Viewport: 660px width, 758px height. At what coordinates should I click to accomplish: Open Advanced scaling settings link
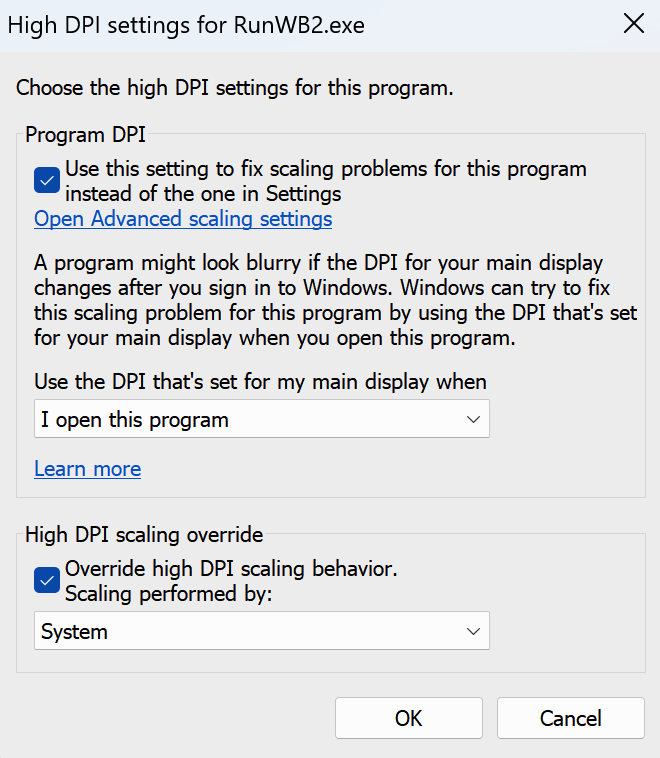point(183,219)
